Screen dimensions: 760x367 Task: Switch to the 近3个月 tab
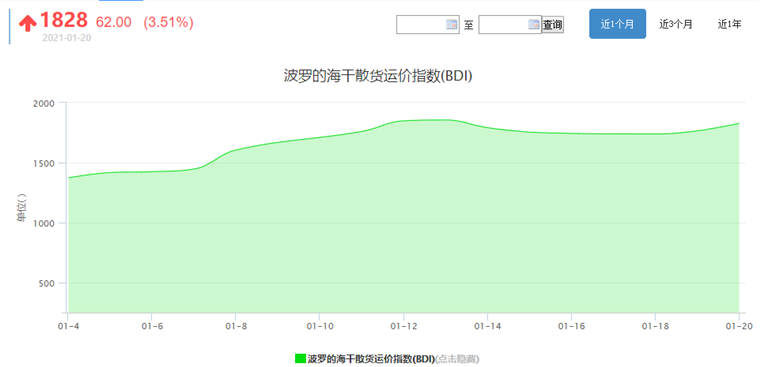pyautogui.click(x=676, y=24)
